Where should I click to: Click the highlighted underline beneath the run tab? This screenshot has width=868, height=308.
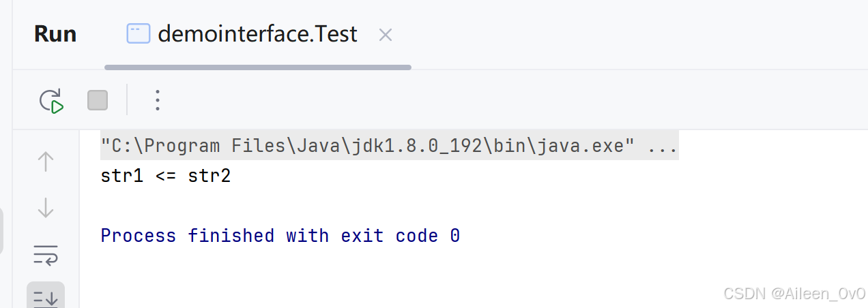[x=258, y=67]
